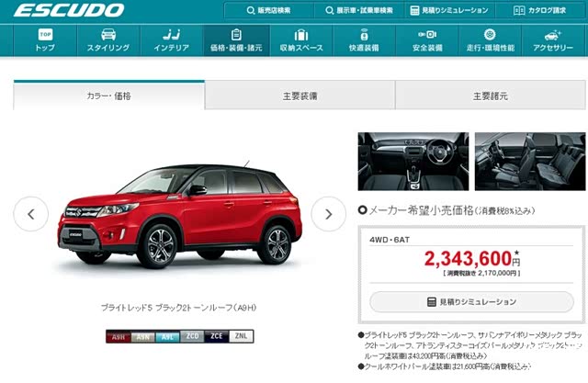588x383 pixels.
Task: Click the 見積りシミュレーション button under the price
Action: [x=471, y=301]
